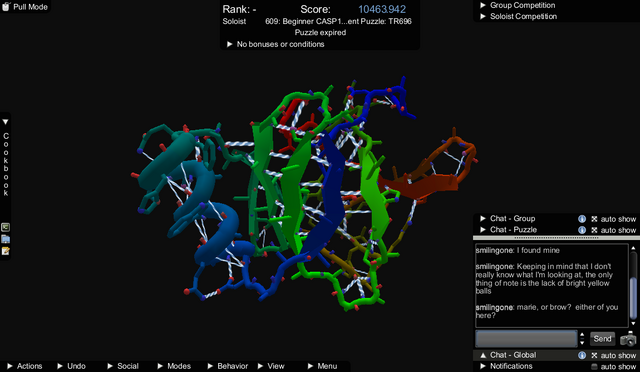Screen dimensions: 640x372
Task: Click the Send chat button
Action: (602, 339)
